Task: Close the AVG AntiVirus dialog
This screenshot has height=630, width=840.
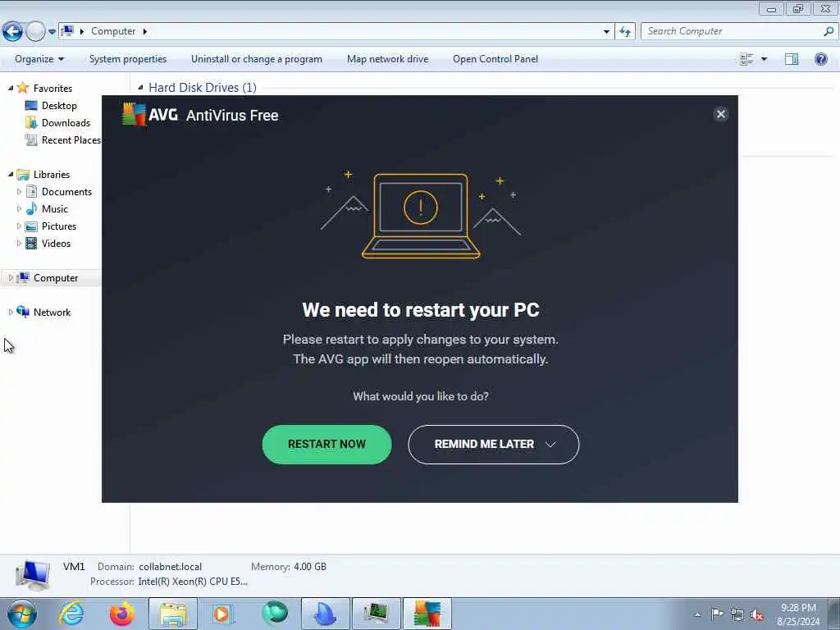Action: 720,114
